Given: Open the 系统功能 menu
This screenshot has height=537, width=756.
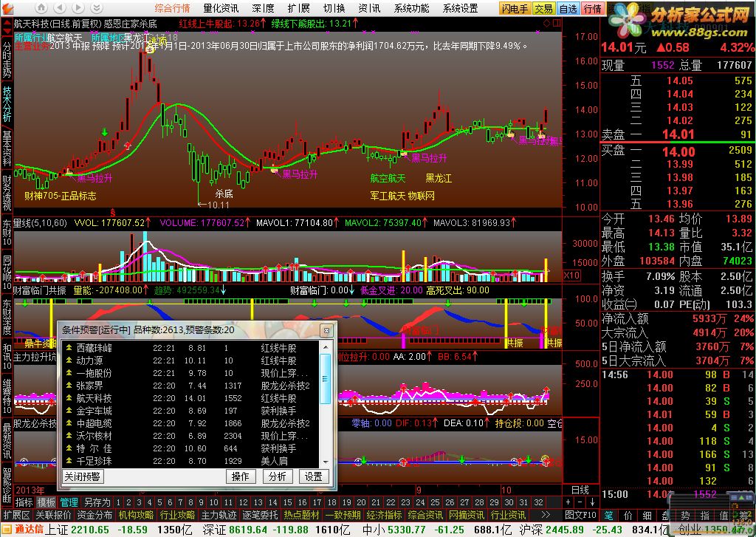Looking at the screenshot, I should tap(411, 8).
